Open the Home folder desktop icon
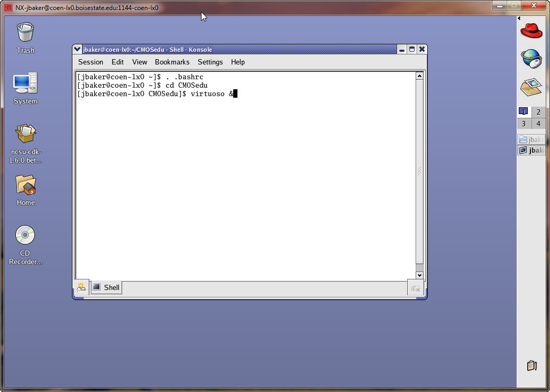Image resolution: width=550 pixels, height=392 pixels. (x=25, y=190)
